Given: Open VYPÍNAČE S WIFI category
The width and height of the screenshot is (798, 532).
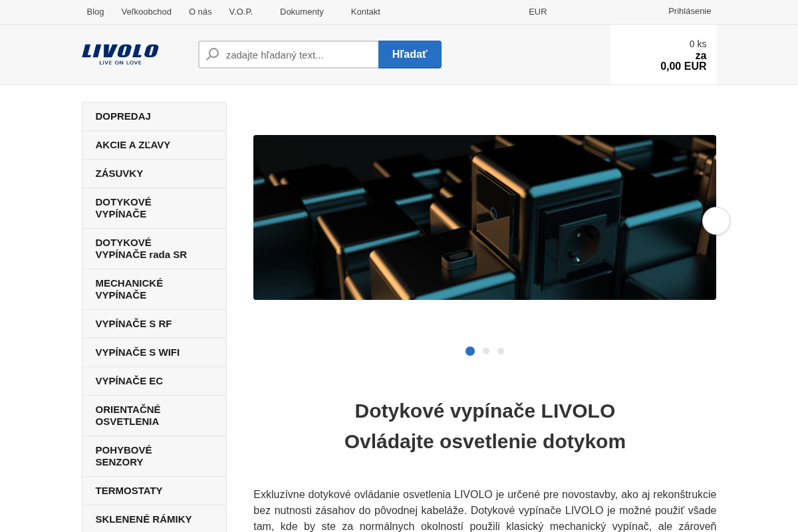Looking at the screenshot, I should [154, 352].
